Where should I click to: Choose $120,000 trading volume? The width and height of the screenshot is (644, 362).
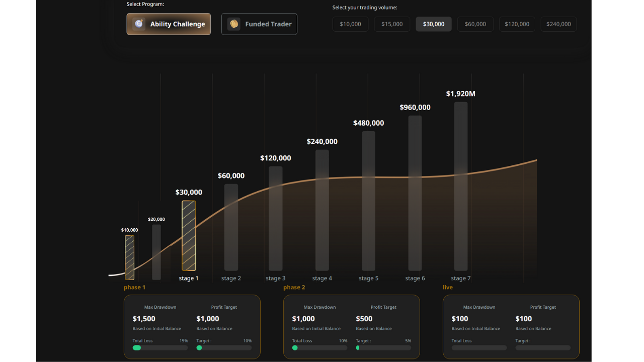click(517, 24)
